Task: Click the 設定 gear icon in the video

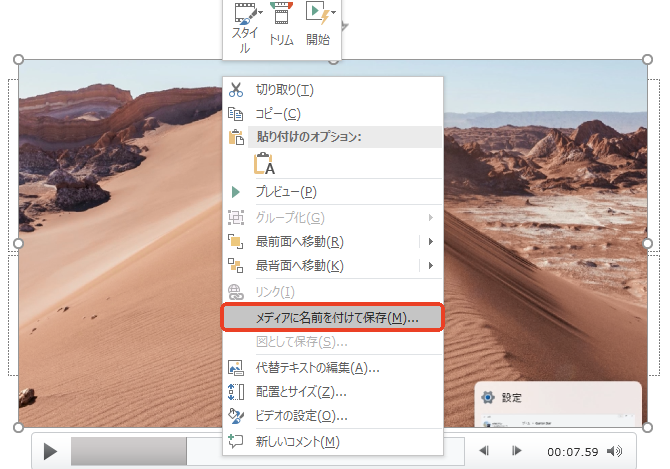Action: pos(488,398)
